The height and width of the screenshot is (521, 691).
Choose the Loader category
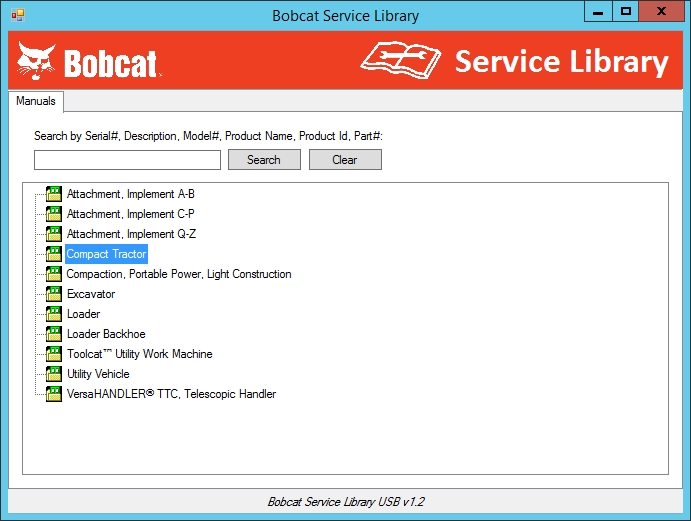click(83, 314)
